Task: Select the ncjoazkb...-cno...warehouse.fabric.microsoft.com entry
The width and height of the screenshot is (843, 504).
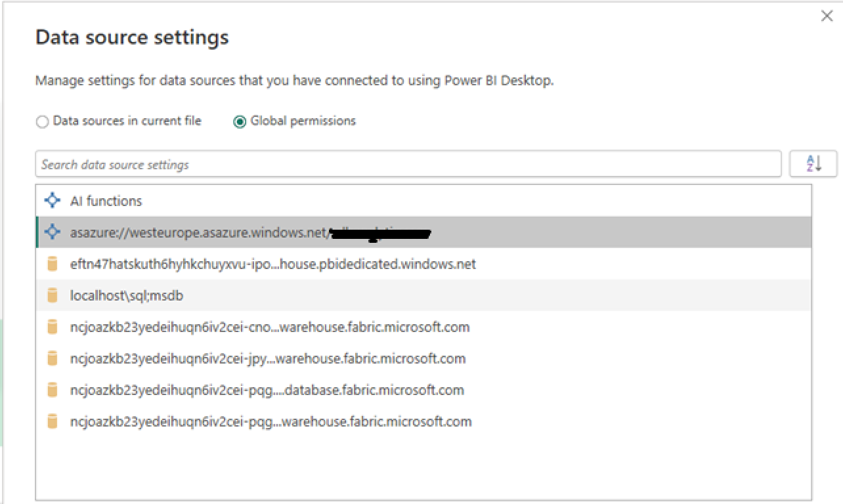Action: 423,327
